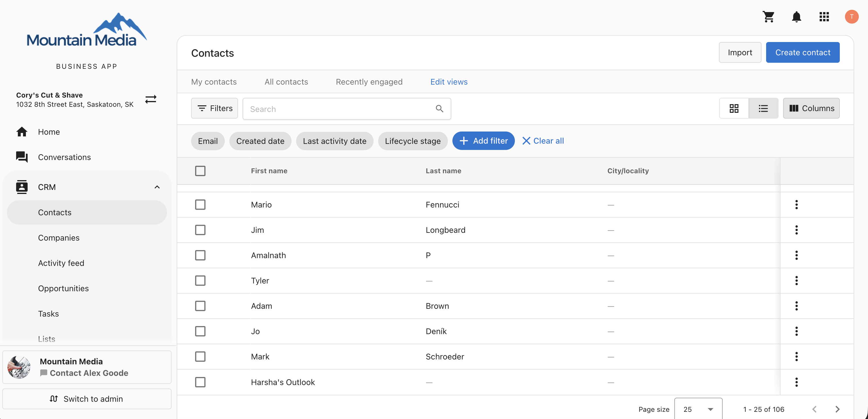
Task: Click Contact Alex Goode link
Action: [x=84, y=373]
